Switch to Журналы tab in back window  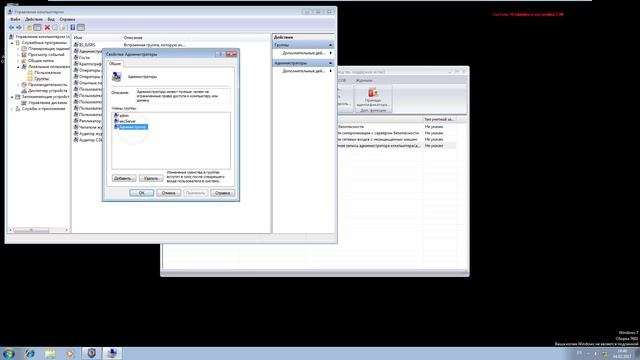point(364,80)
